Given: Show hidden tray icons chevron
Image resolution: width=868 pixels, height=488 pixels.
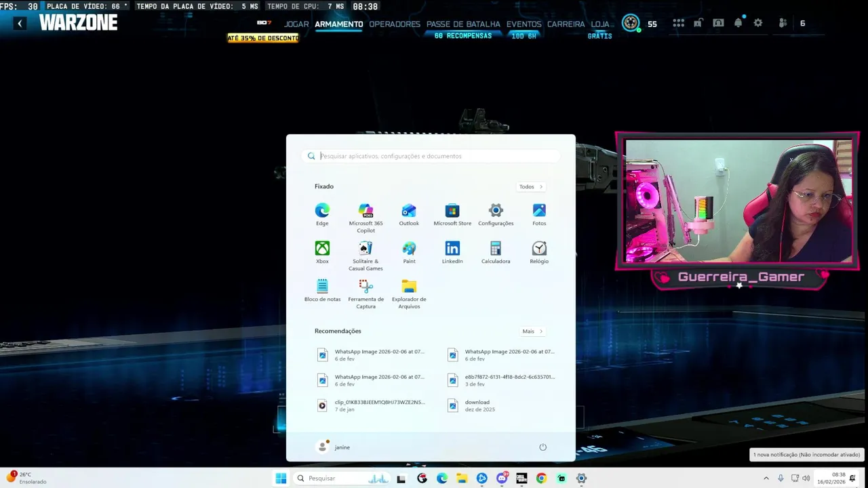Looking at the screenshot, I should (x=766, y=479).
